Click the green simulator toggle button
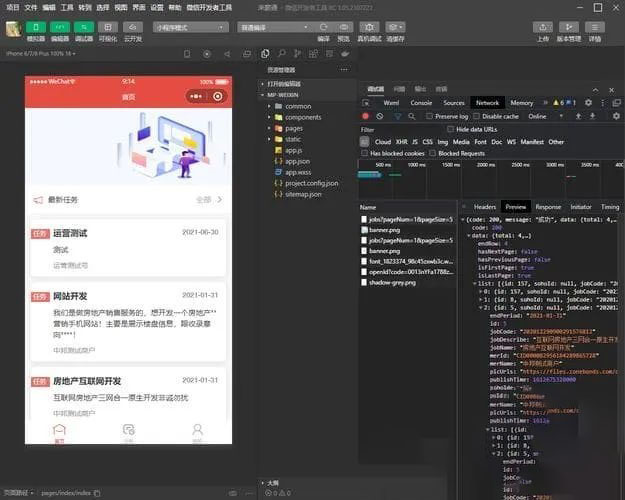The width and height of the screenshot is (625, 500). (34, 27)
